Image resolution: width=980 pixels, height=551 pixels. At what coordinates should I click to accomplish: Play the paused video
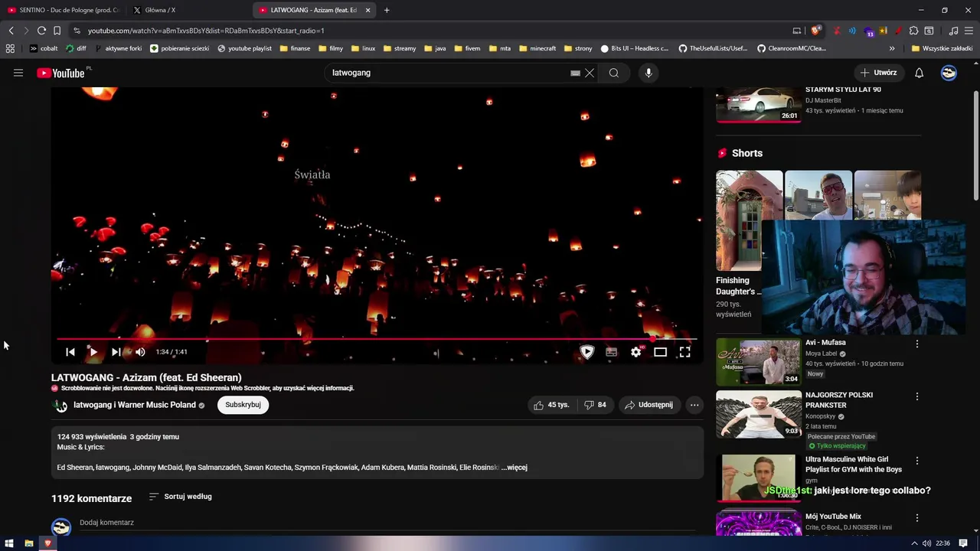[x=93, y=352]
